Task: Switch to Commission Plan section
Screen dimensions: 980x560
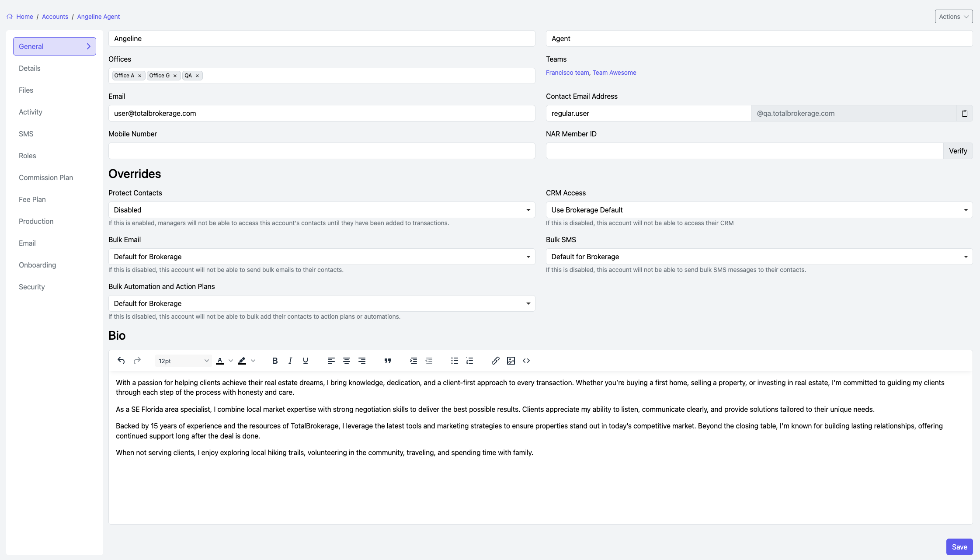Action: pyautogui.click(x=46, y=177)
